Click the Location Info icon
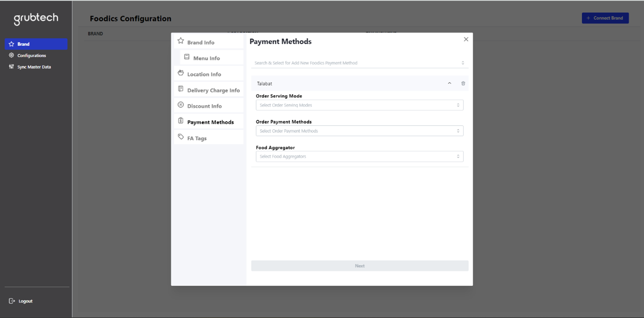 (x=181, y=73)
